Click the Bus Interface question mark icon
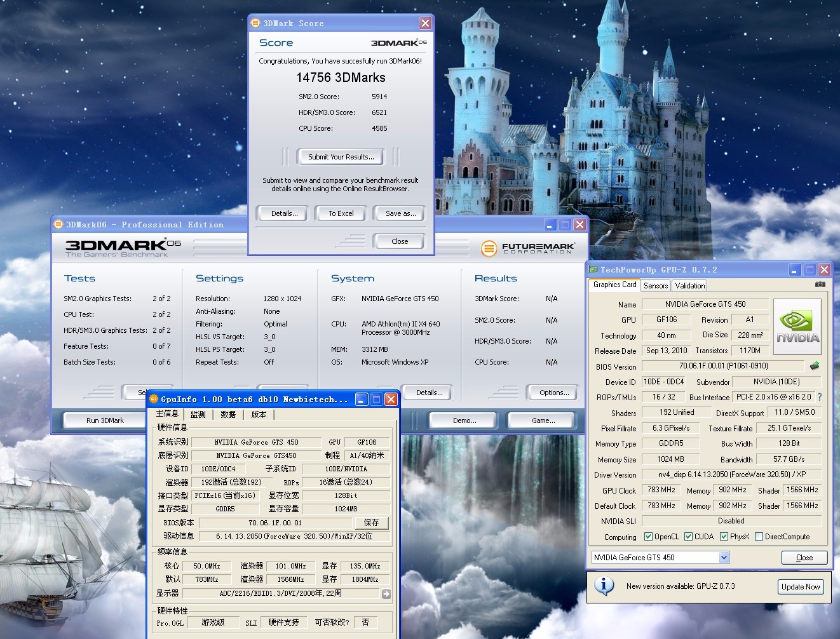Viewport: 840px width, 639px height. [820, 397]
